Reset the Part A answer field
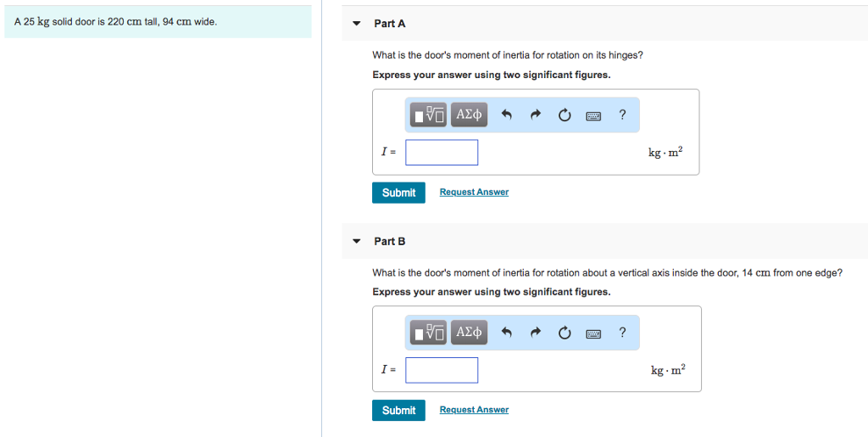 565,115
